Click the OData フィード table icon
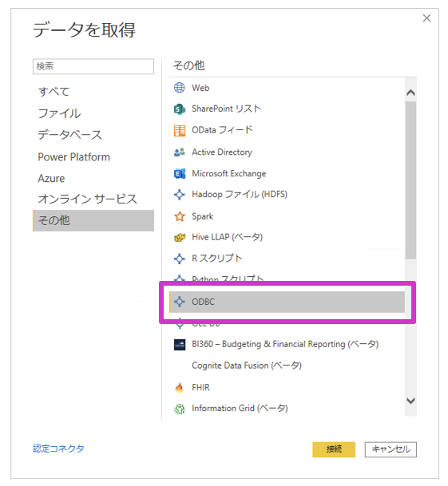Screen dimensions: 448x486 click(180, 131)
